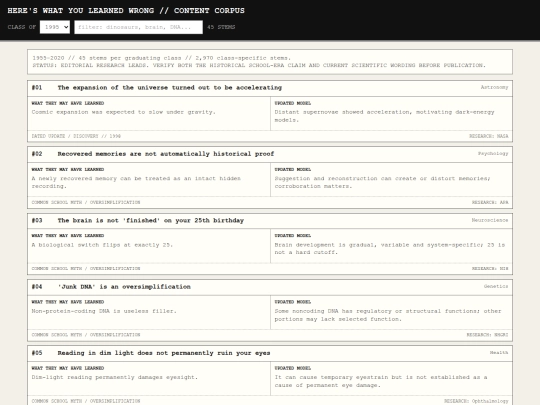Screen dimensions: 540x405
Task: Click 'It can cause temporary eyestrain' text
Action: [381, 381]
